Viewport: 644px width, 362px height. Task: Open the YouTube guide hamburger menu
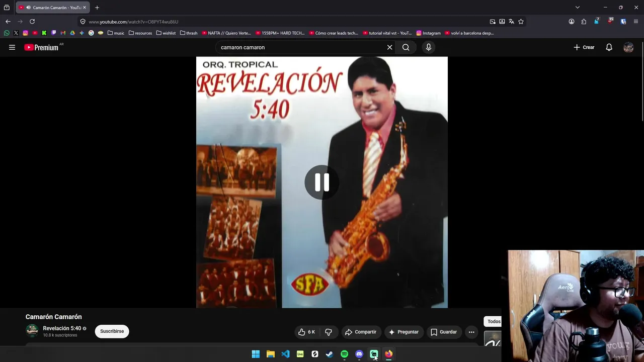point(12,47)
